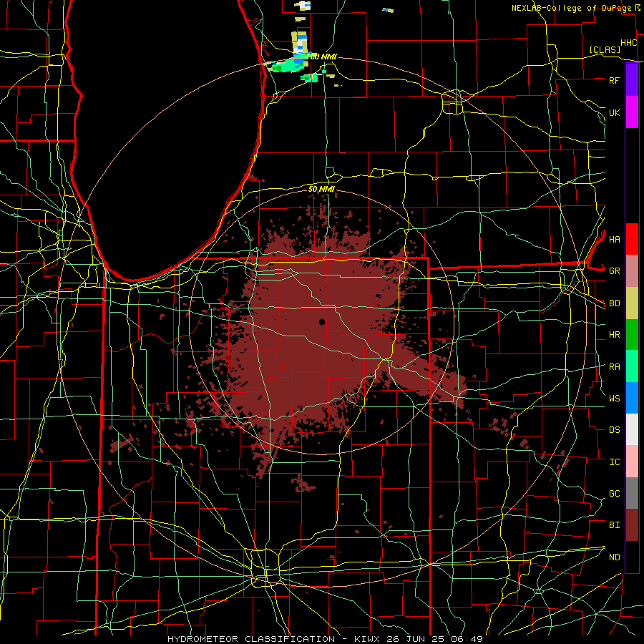Click the HA legend label
This screenshot has height=644, width=644.
[x=614, y=239]
